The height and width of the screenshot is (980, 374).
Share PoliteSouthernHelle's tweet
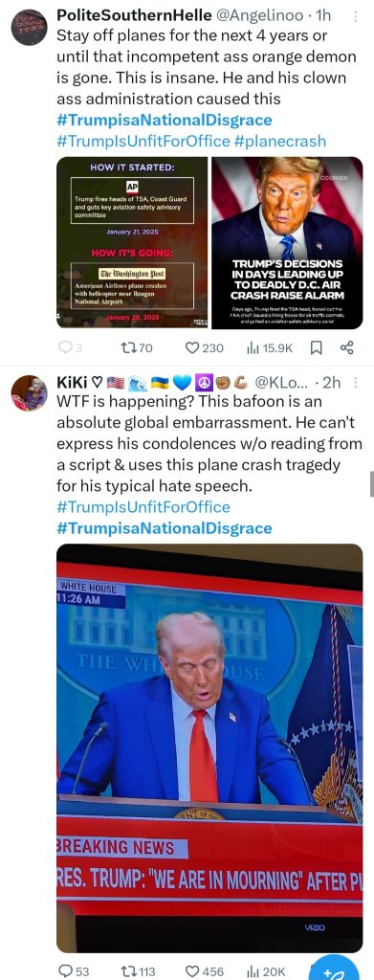click(x=347, y=347)
